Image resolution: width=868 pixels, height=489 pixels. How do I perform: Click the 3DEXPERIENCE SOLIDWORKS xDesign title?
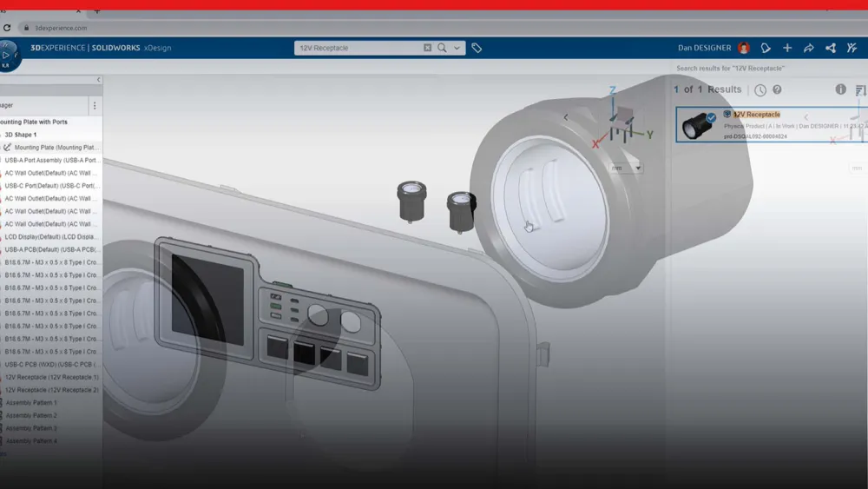point(101,48)
